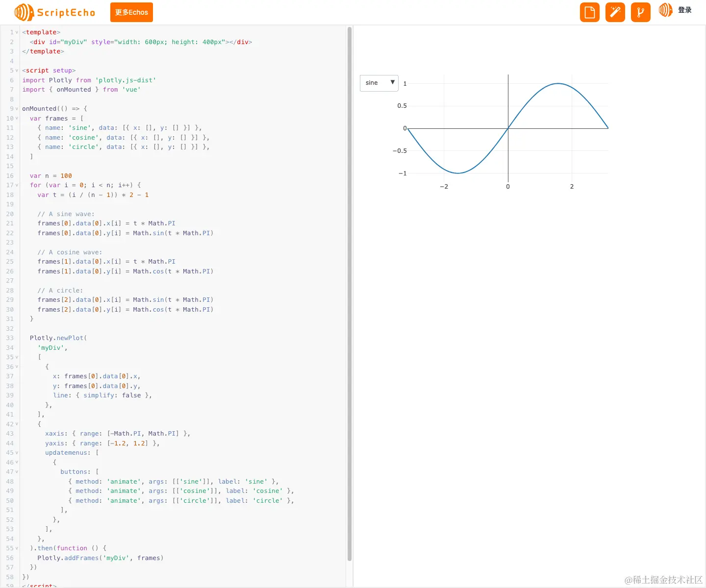The image size is (706, 588).
Task: Click the x-axis tick label −2
Action: coord(444,187)
